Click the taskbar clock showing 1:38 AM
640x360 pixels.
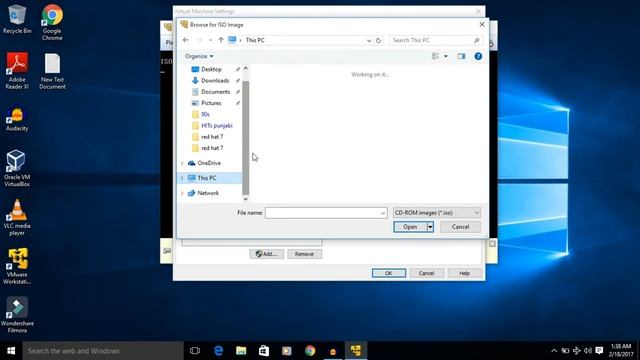click(x=621, y=351)
